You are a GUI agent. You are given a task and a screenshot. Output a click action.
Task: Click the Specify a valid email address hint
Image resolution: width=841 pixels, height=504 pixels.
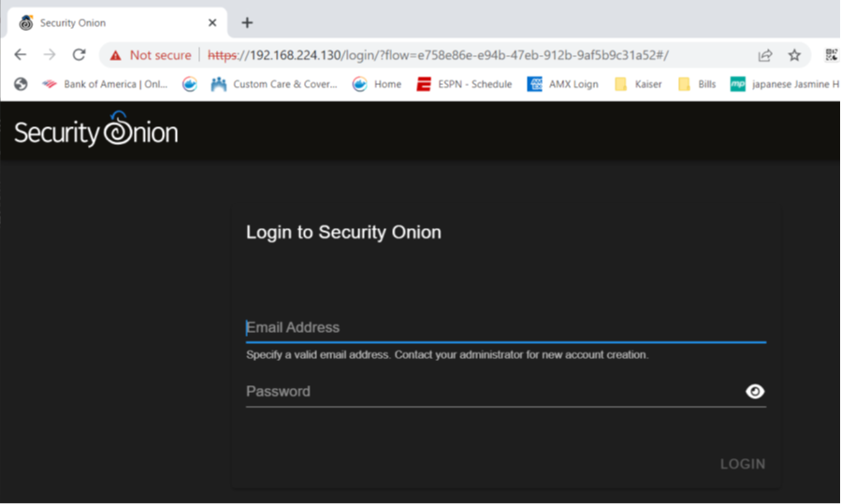coord(447,355)
